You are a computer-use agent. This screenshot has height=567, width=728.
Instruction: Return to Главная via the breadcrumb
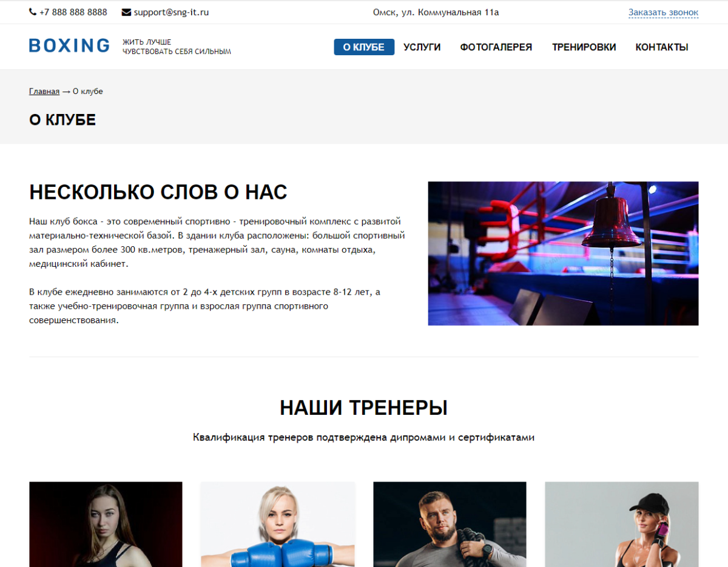coord(44,91)
